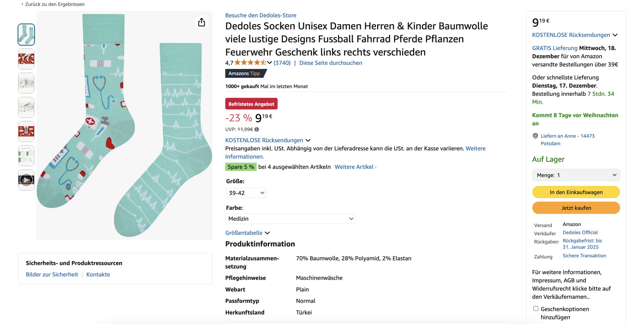Open the Farbe Medizin dropdown

[x=290, y=219]
